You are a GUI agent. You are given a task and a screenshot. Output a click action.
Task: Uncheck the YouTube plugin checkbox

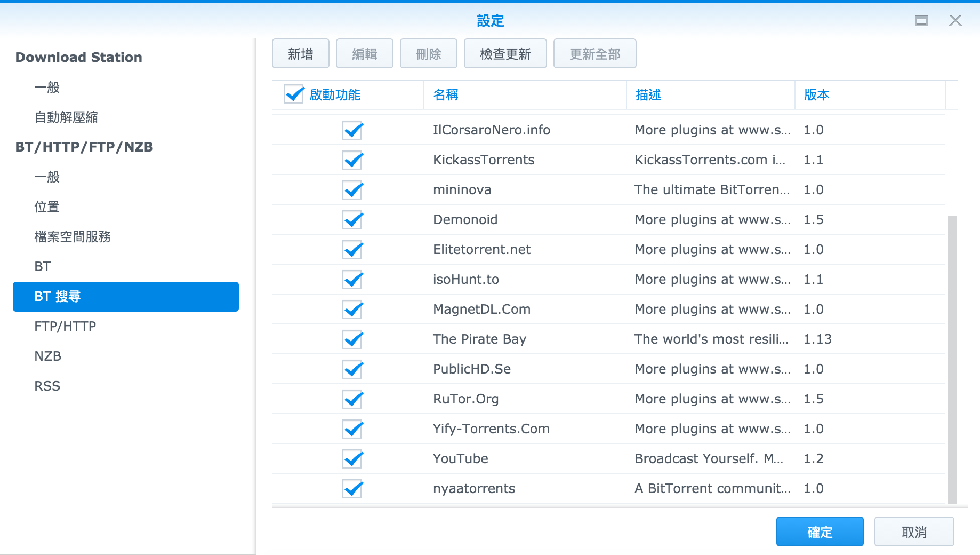pos(352,459)
